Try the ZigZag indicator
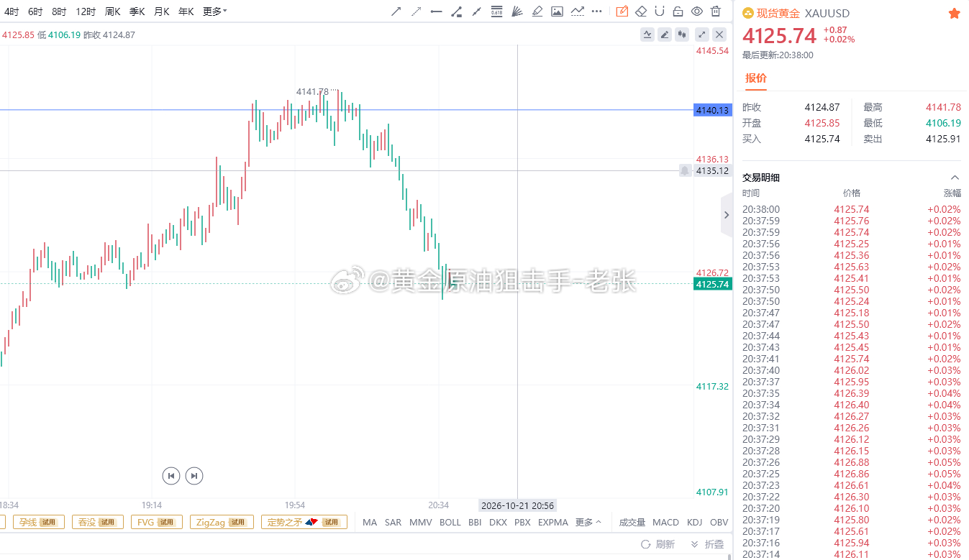The width and height of the screenshot is (969, 560). coord(221,523)
